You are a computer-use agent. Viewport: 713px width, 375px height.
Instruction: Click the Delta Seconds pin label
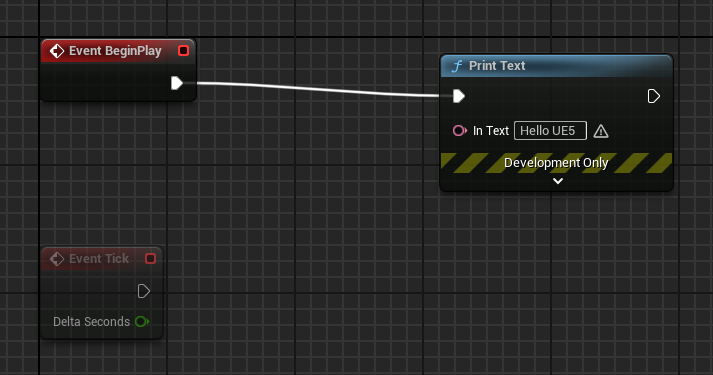coord(91,322)
